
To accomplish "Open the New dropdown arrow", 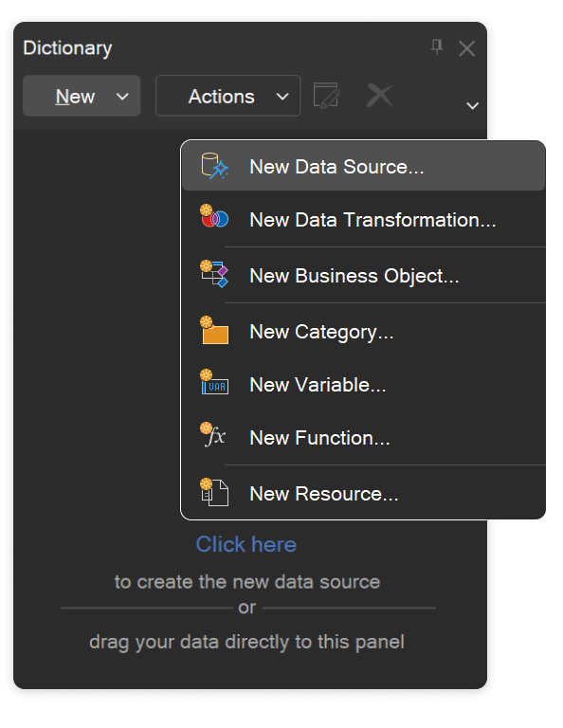I will click(x=122, y=97).
